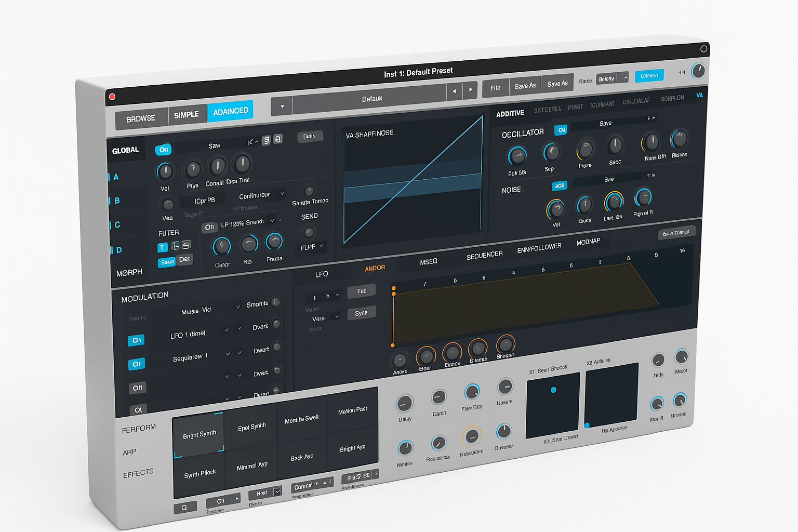This screenshot has height=532, width=798.
Task: Open the EFFECTS page
Action: (138, 473)
